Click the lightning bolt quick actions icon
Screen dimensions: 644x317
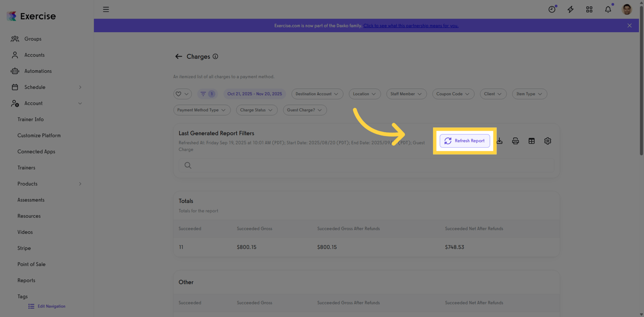pos(570,9)
